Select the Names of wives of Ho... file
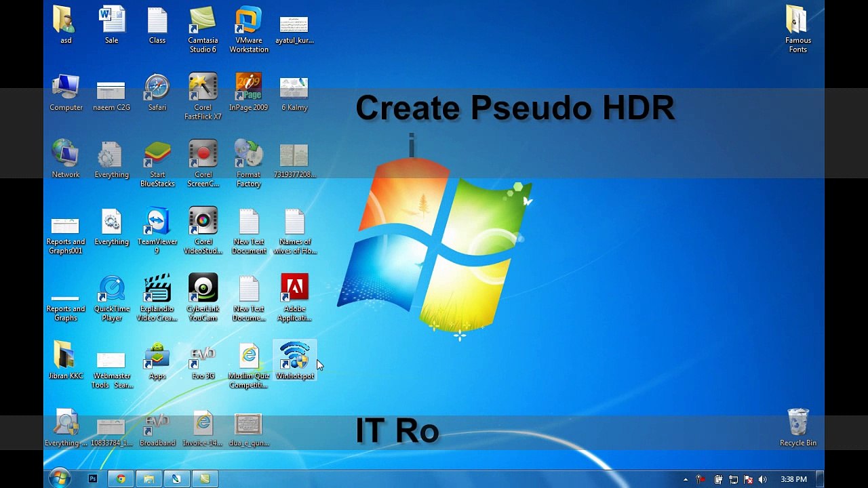 [x=294, y=230]
